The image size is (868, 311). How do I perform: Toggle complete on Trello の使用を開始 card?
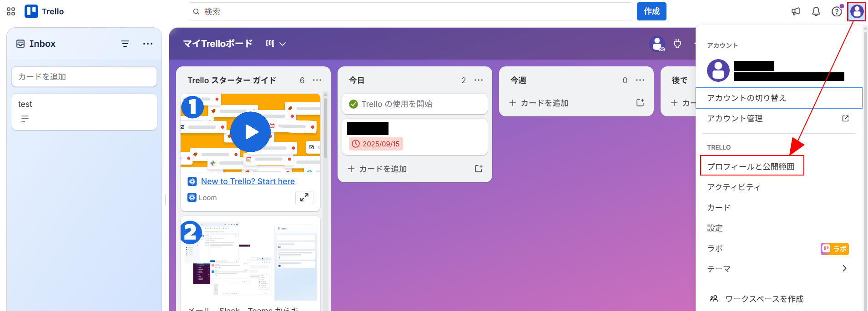point(353,104)
